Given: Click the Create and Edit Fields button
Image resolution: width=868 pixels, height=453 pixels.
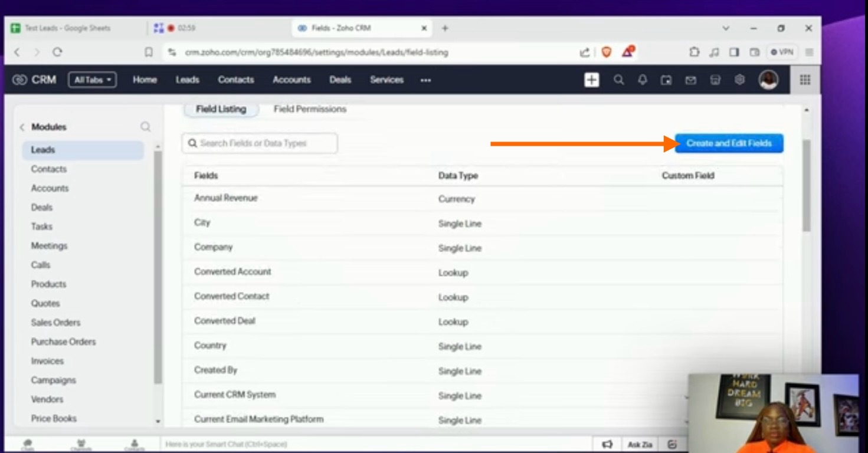Looking at the screenshot, I should [729, 143].
